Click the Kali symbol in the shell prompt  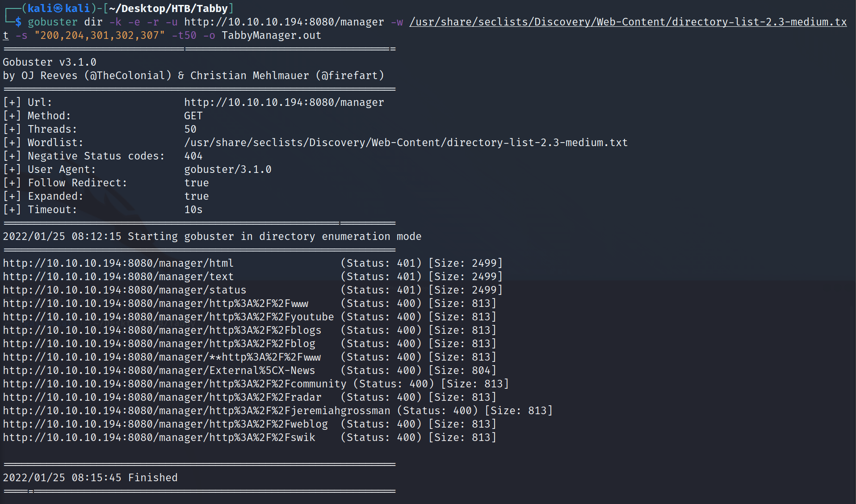[x=58, y=8]
